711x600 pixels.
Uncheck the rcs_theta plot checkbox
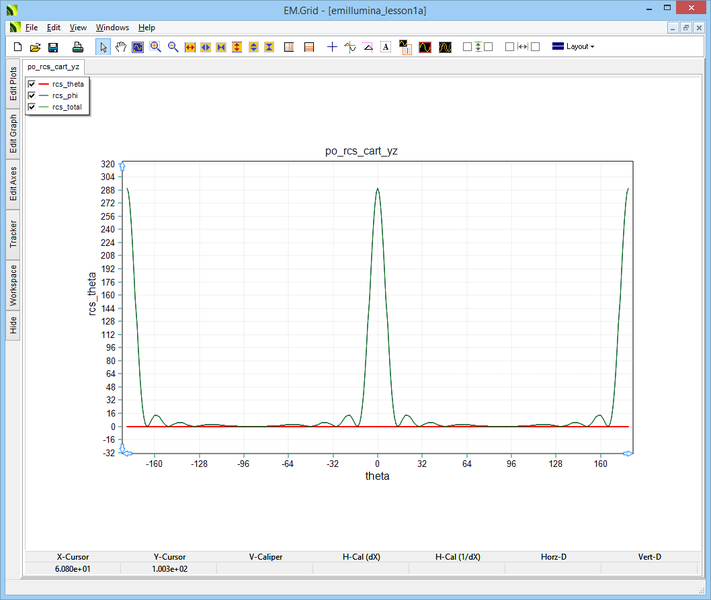point(32,84)
